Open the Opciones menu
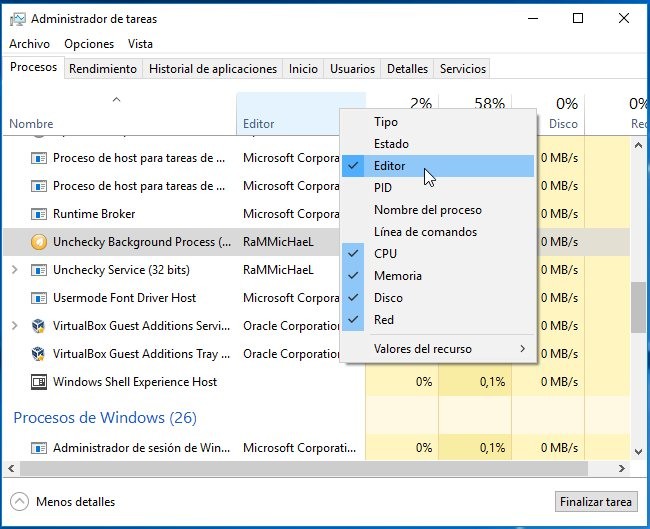Viewport: 650px width, 529px height. [x=89, y=44]
